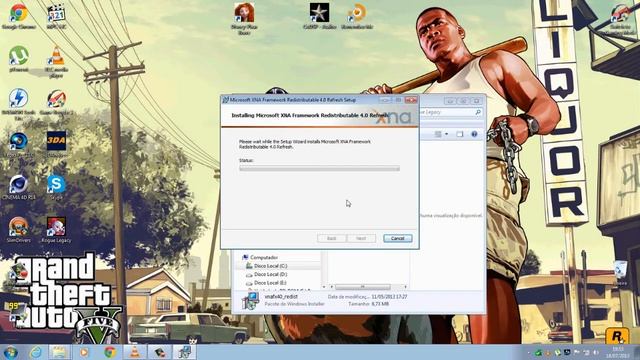
Task: Click the xnafx40_redist installer icon in details pane
Action: 250,301
